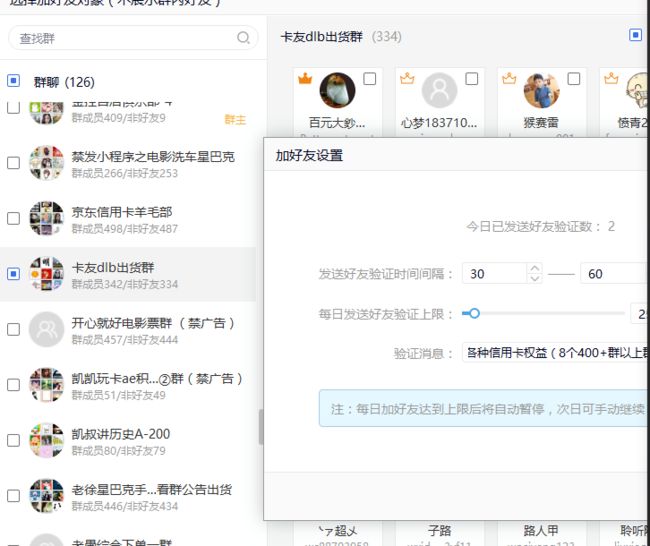Click member name 路人甲 at bottom
The image size is (650, 546).
[x=541, y=530]
